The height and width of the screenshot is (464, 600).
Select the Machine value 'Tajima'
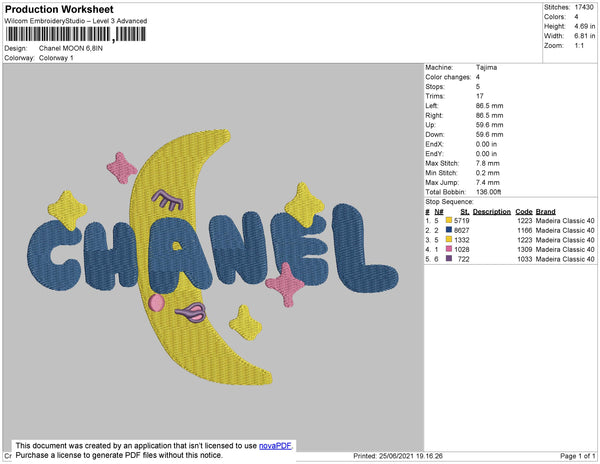click(486, 67)
